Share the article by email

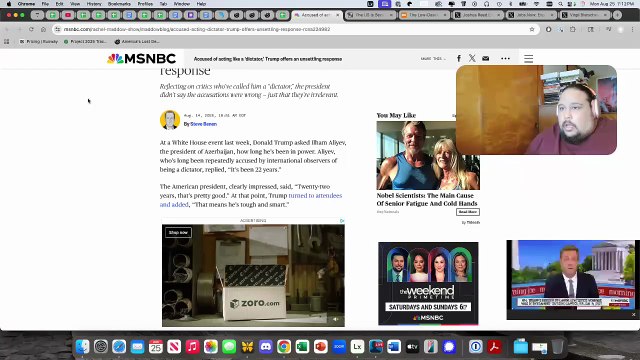485,58
